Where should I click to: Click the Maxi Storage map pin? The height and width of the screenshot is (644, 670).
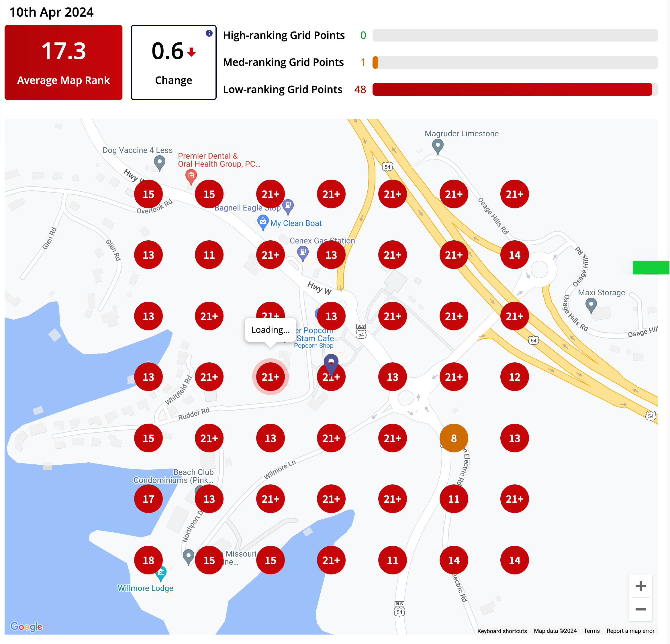point(591,305)
